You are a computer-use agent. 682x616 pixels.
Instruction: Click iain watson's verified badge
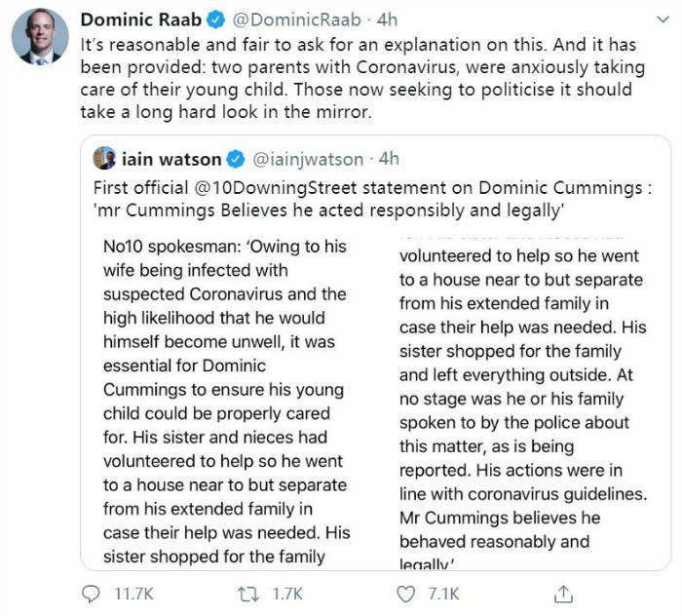[236, 159]
